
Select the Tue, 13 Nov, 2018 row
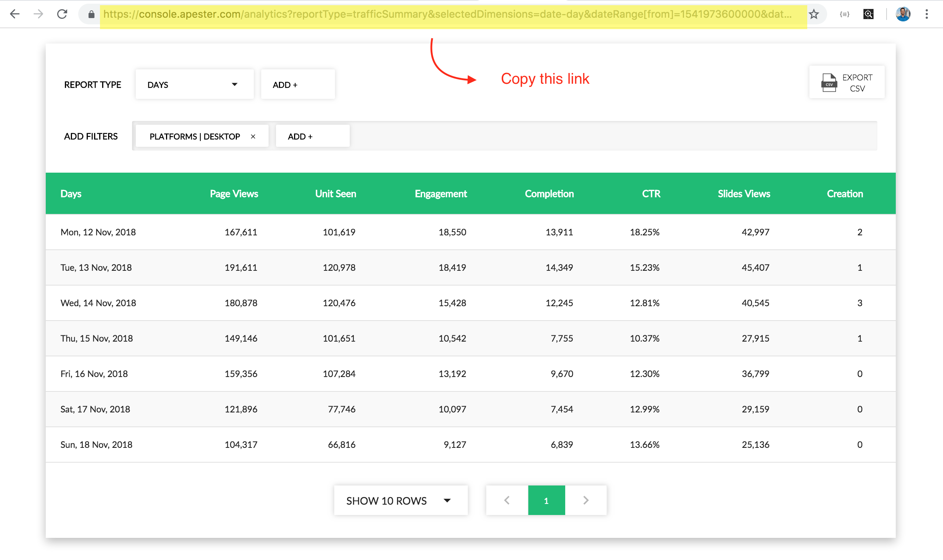(x=470, y=267)
